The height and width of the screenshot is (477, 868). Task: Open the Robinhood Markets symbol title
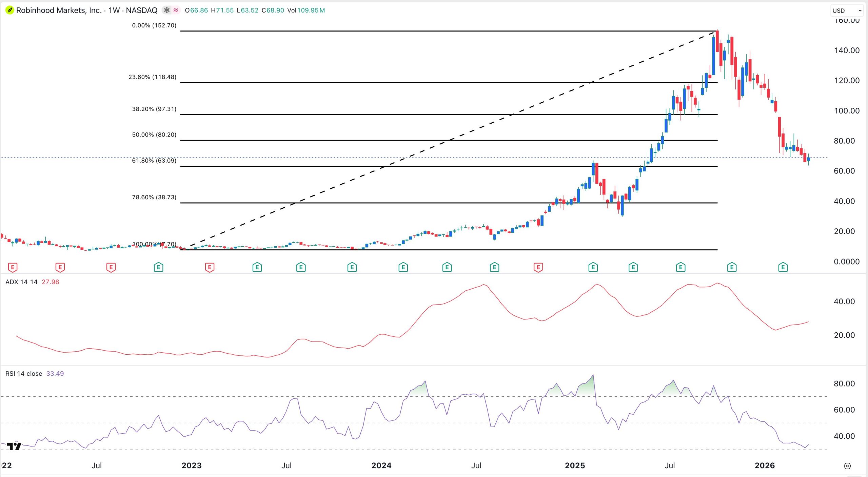pyautogui.click(x=87, y=11)
